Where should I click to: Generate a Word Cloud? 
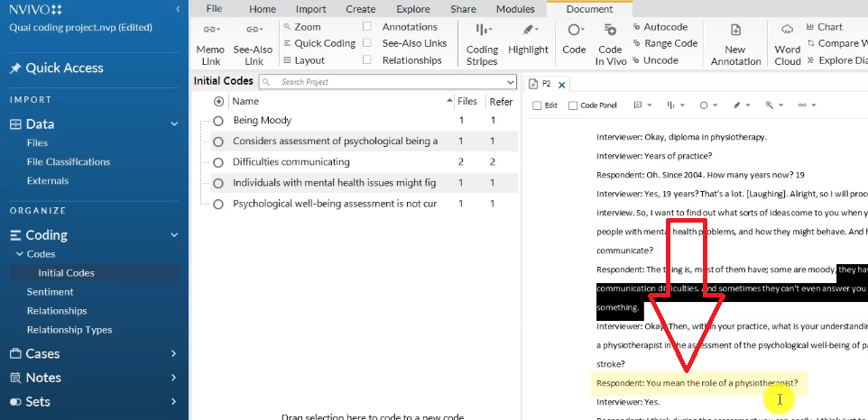tap(787, 31)
